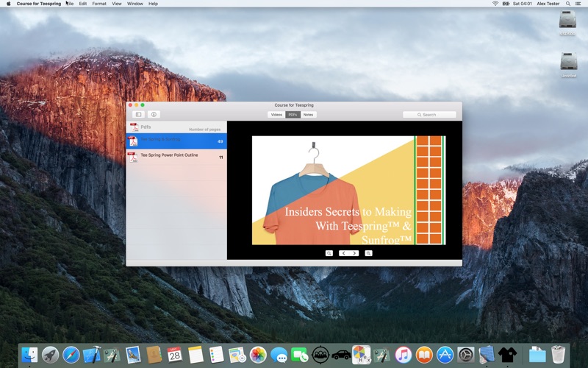The height and width of the screenshot is (368, 588).
Task: Switch to the Notes tab
Action: point(308,115)
